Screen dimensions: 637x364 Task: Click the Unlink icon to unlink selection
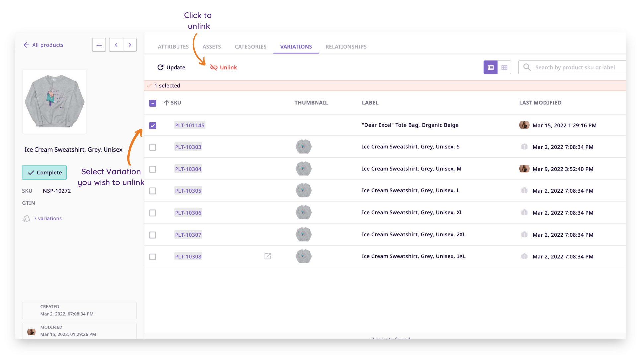coord(213,67)
